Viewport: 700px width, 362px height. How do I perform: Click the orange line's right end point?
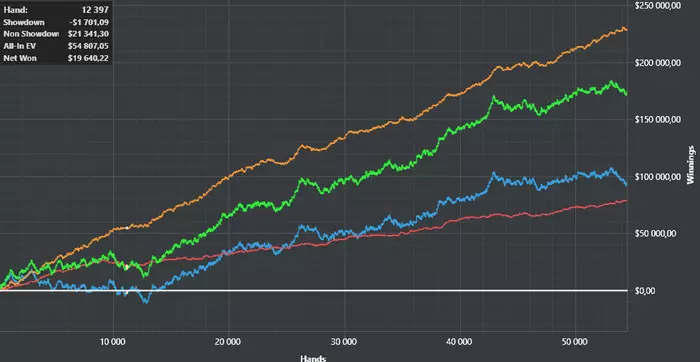point(626,29)
